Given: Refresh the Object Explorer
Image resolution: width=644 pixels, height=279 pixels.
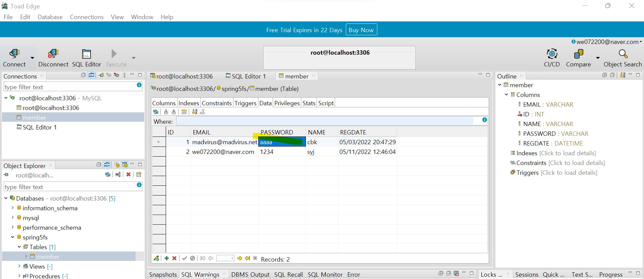Looking at the screenshot, I should click(x=108, y=175).
